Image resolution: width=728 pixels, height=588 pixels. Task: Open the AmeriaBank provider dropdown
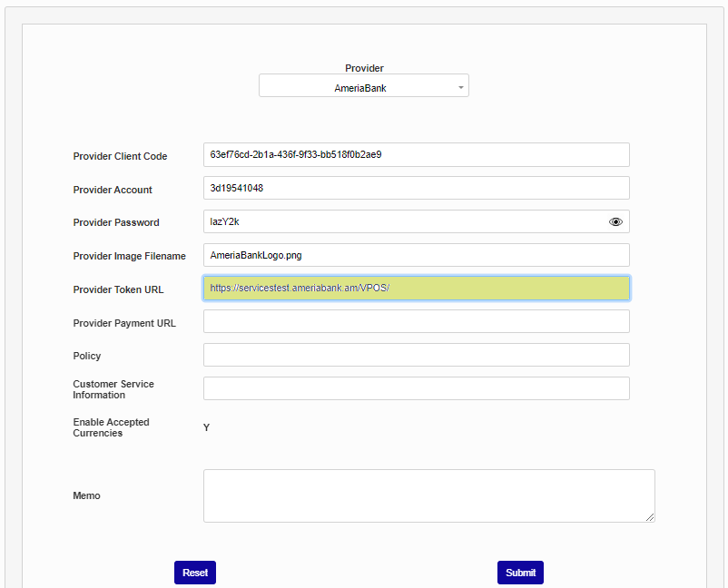(363, 86)
